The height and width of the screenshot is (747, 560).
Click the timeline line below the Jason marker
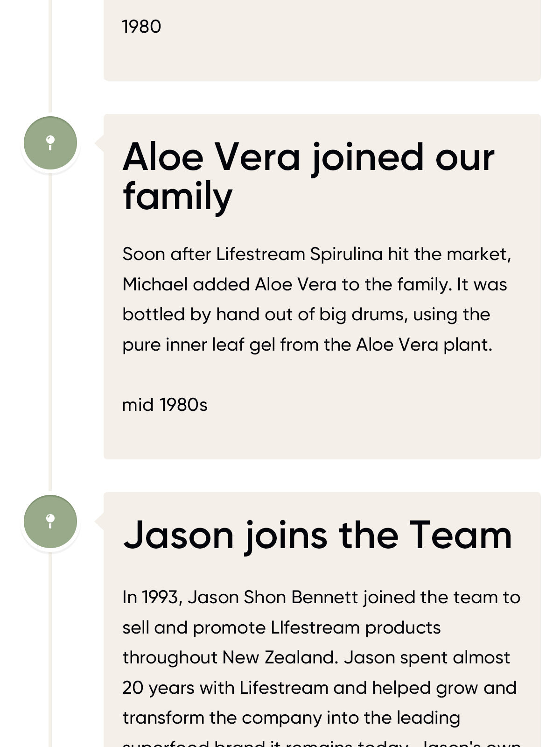[x=50, y=654]
